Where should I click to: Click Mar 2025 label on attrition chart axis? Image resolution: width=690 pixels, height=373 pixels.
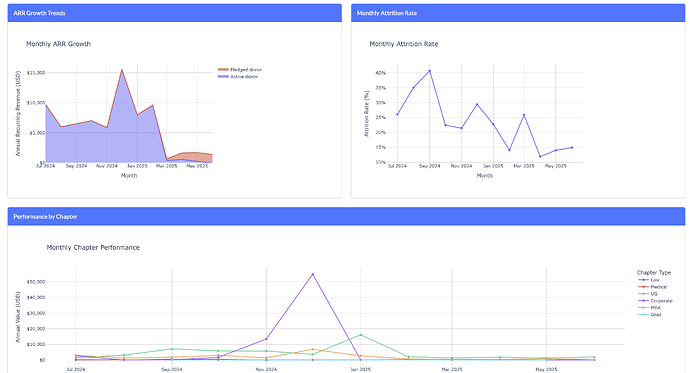(x=524, y=166)
